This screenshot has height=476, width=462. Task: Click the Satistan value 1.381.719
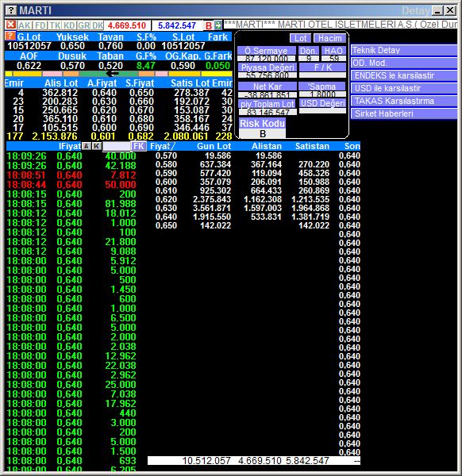tap(310, 217)
